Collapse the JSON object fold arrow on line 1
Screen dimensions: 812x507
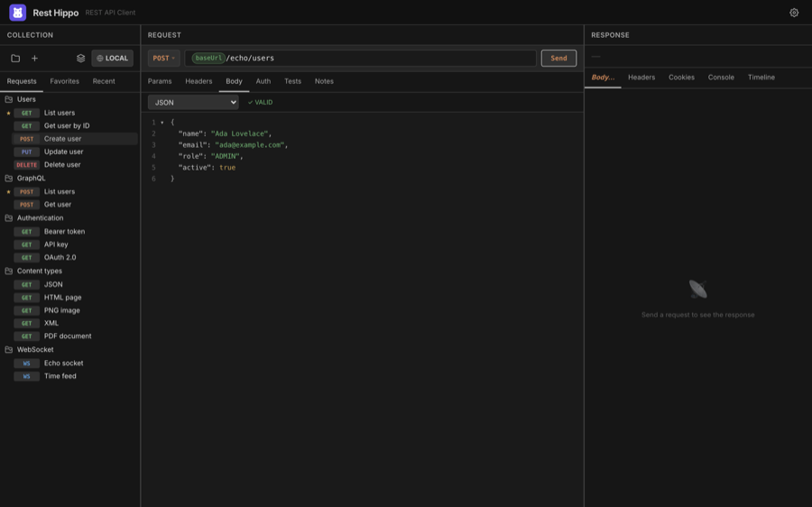[x=162, y=123]
